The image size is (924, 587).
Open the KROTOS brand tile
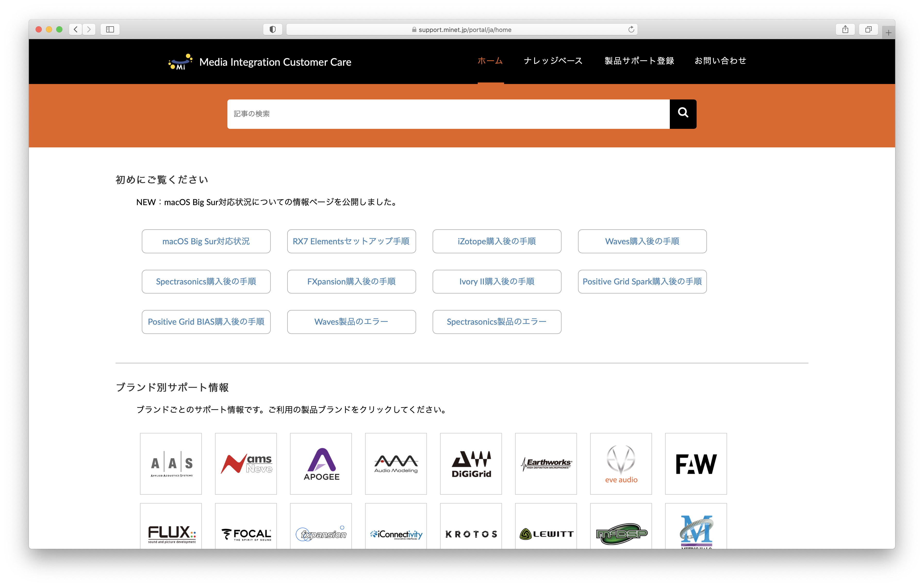coord(471,526)
